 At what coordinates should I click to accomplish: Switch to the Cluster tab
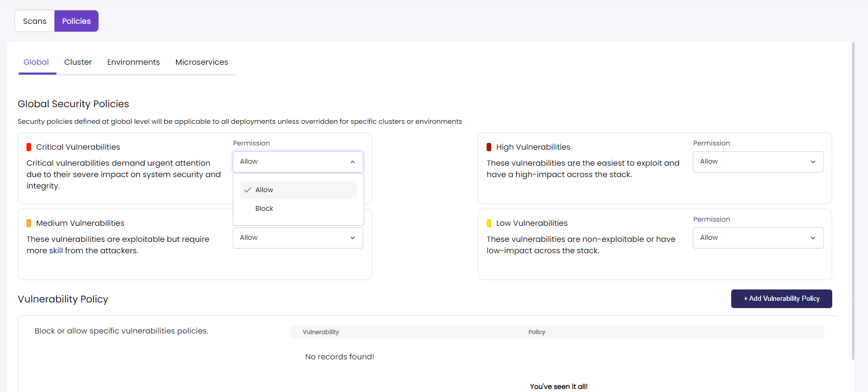coord(78,62)
